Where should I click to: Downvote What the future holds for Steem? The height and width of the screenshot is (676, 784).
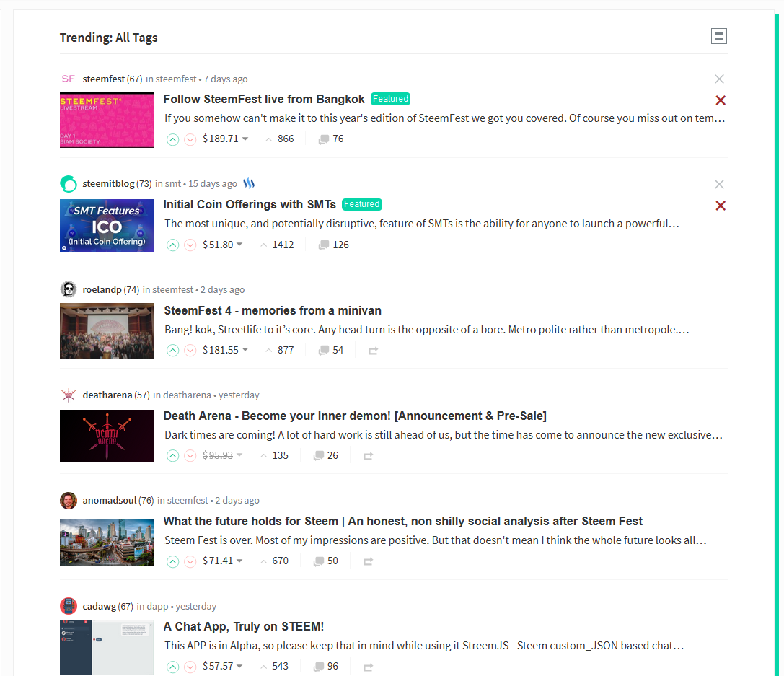(x=190, y=561)
